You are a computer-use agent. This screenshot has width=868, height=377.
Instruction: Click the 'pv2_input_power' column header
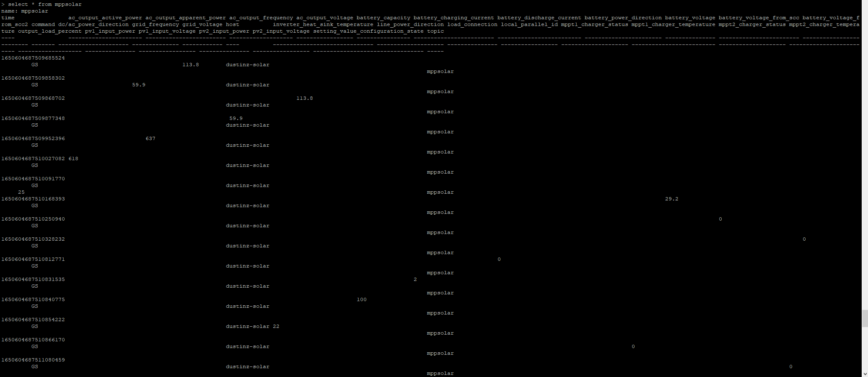pyautogui.click(x=224, y=31)
